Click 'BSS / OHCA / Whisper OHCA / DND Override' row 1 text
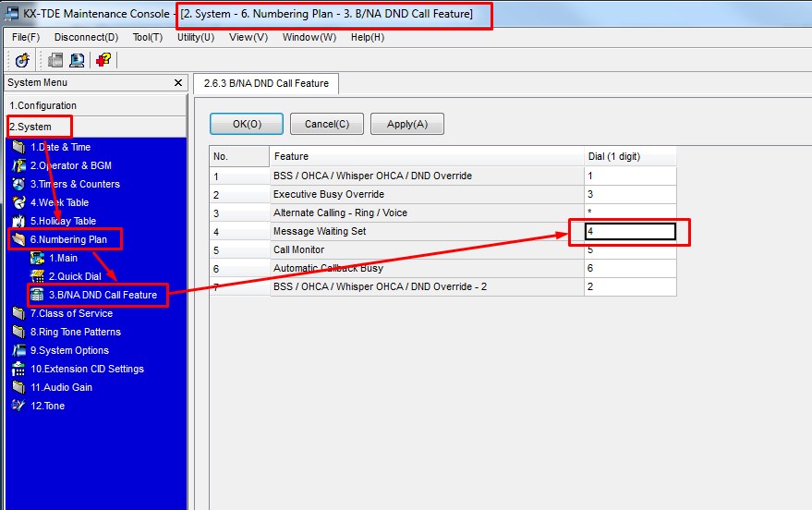The width and height of the screenshot is (812, 510). [x=372, y=176]
